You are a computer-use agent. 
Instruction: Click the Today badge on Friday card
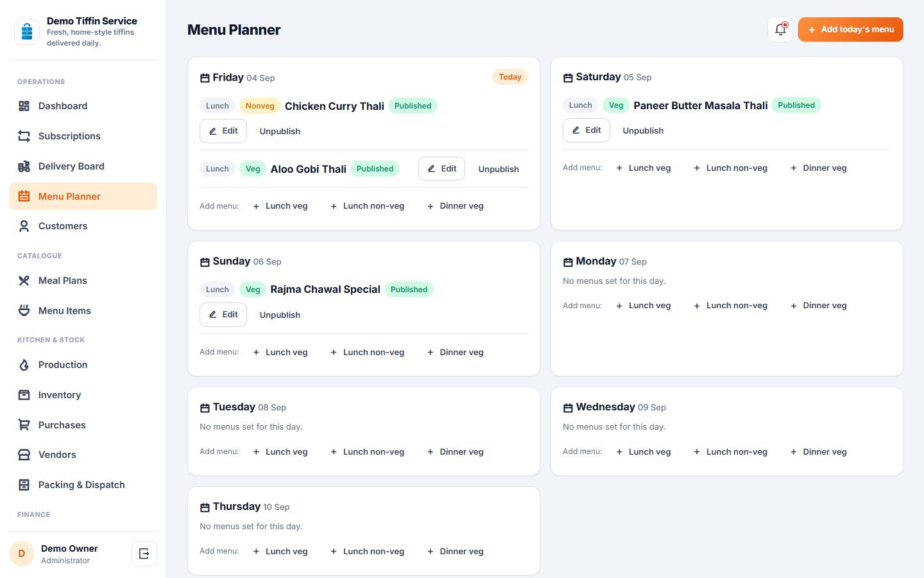point(510,77)
